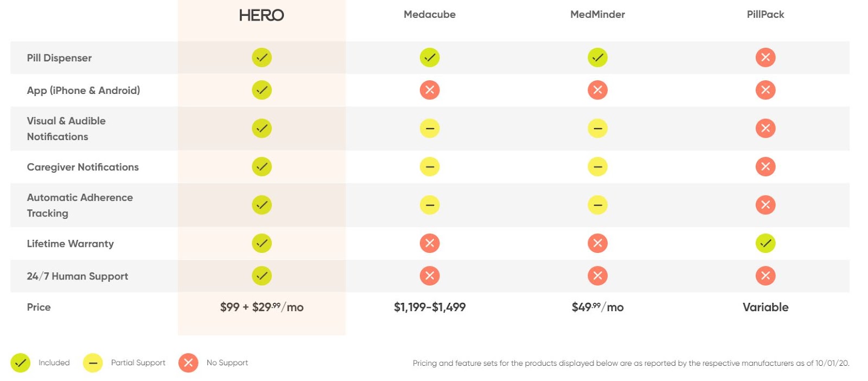Click Medacube's $1,199-$1,499 price text
868x381 pixels.
[430, 307]
